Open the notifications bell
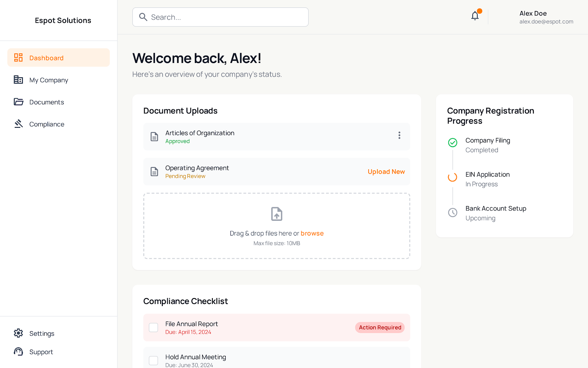 click(x=475, y=16)
